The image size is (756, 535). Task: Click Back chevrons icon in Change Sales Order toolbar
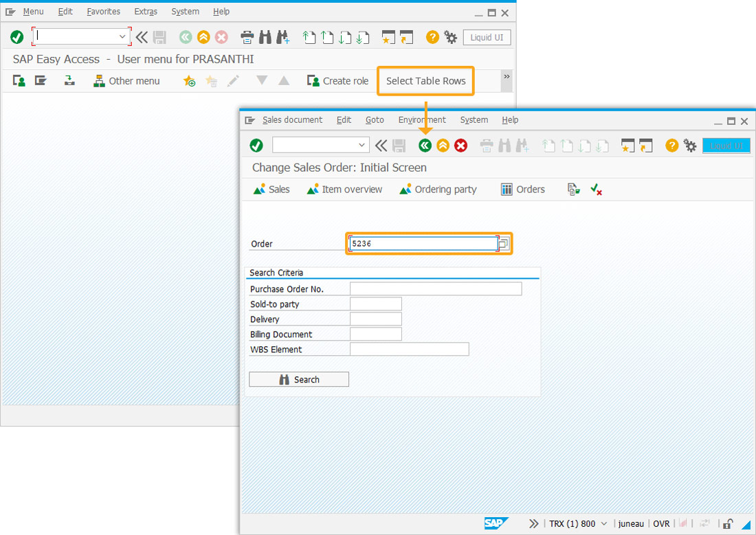point(381,145)
